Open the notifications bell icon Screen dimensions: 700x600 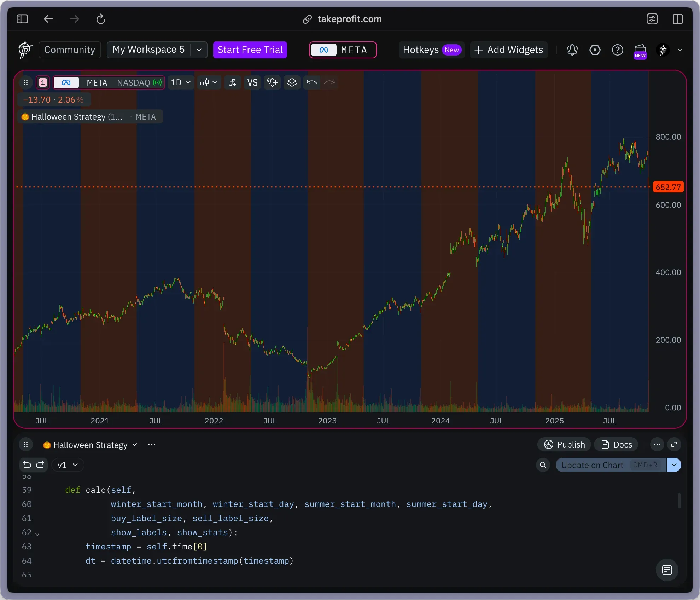(572, 50)
